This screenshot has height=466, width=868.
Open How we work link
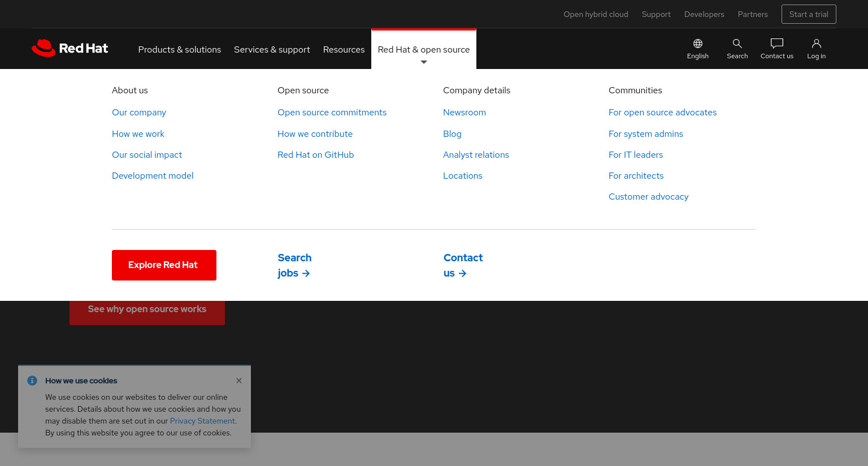[138, 134]
